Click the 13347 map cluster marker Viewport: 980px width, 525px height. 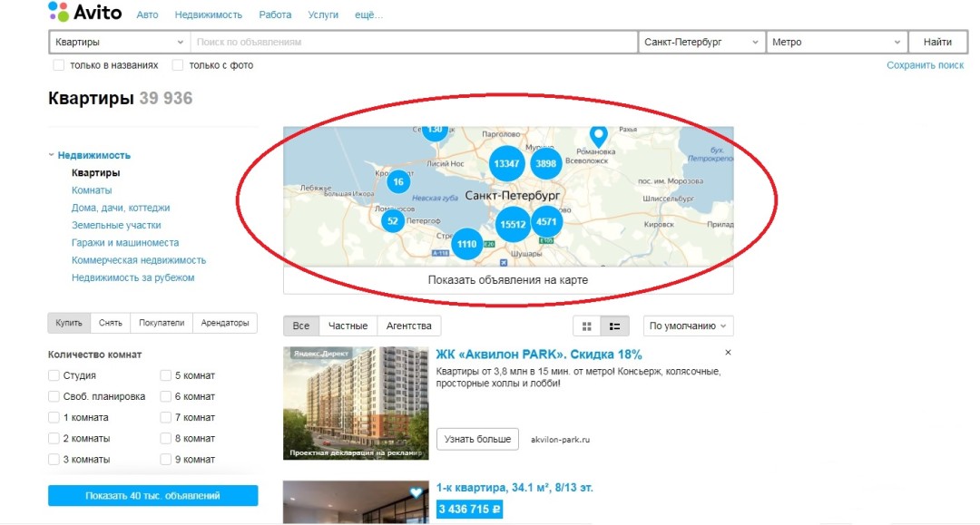tap(506, 163)
